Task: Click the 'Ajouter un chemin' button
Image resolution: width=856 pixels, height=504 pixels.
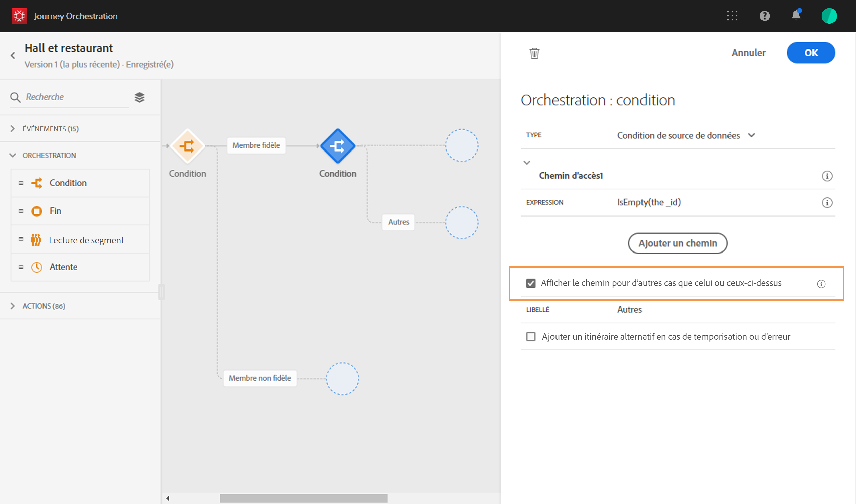Action: [x=677, y=243]
